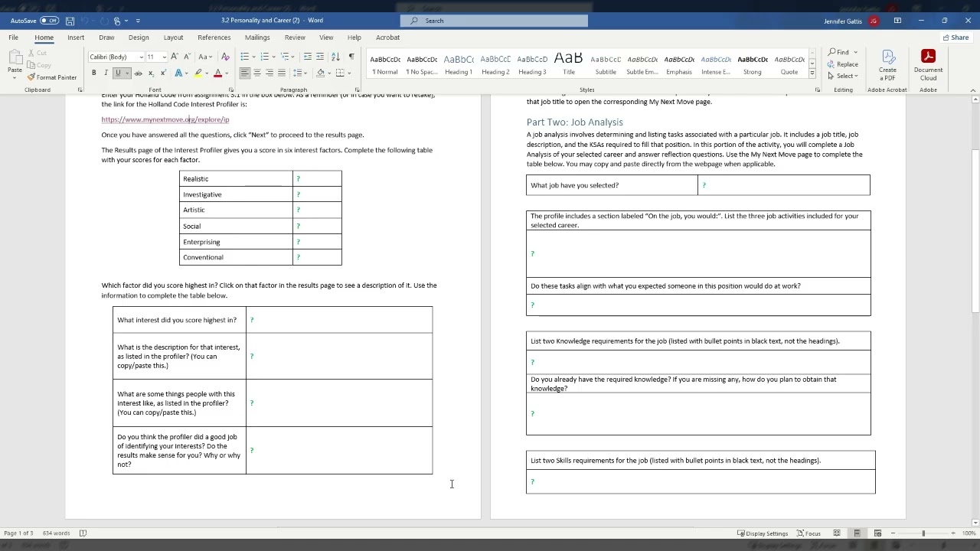The image size is (980, 551).
Task: Open the Select dropdown in Editing
Action: click(x=843, y=76)
